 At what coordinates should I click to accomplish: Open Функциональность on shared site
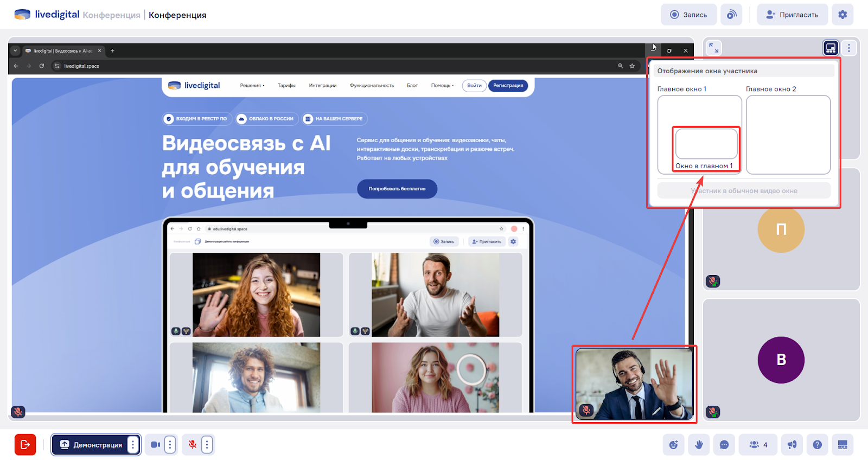click(372, 86)
